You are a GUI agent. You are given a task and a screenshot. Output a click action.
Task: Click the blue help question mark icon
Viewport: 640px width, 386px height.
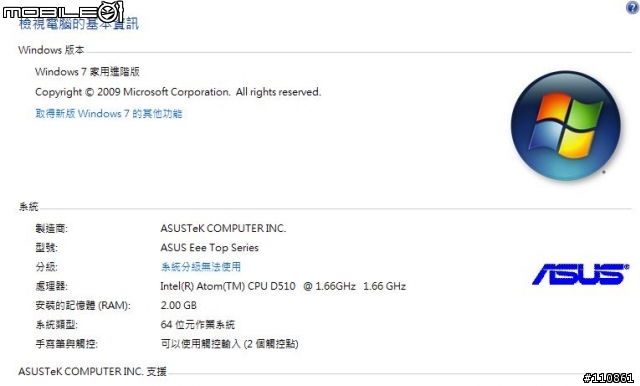pyautogui.click(x=632, y=7)
